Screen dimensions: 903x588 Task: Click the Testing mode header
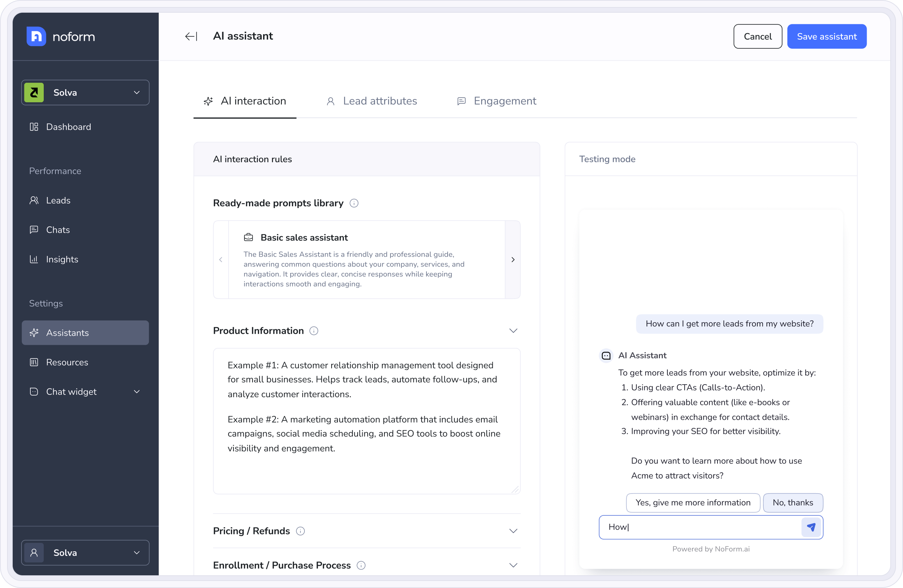(711, 159)
